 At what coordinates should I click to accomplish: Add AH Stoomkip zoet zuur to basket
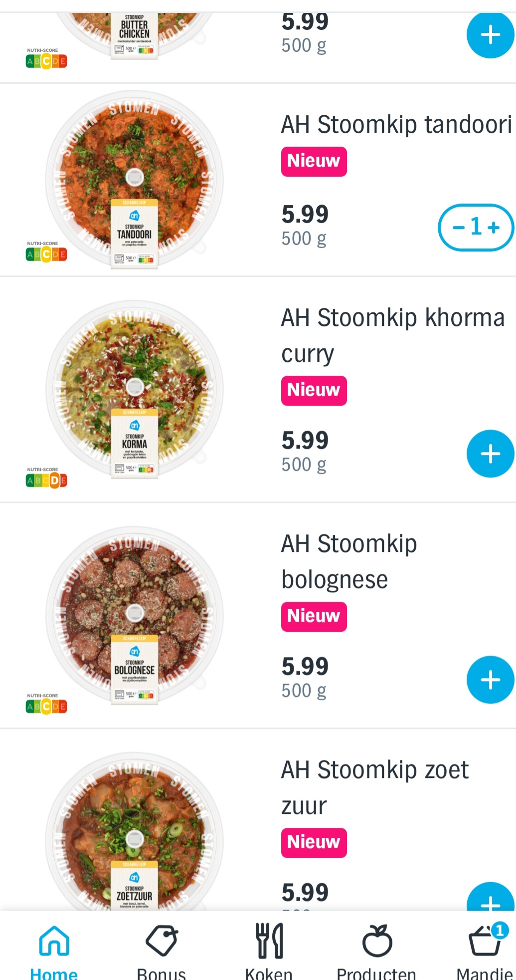(490, 897)
